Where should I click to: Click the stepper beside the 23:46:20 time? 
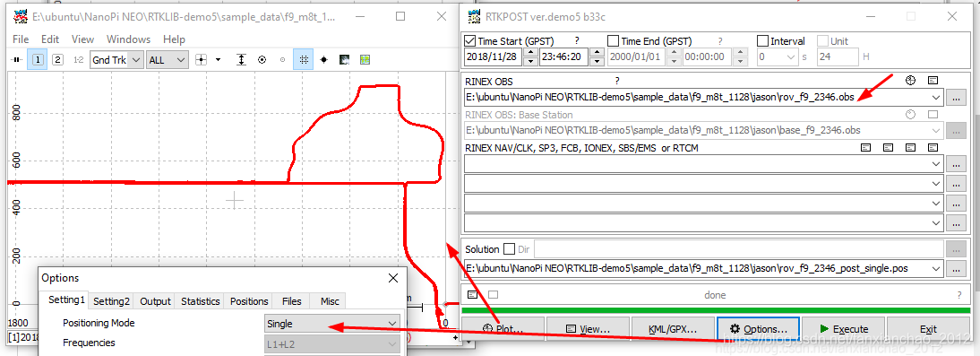(597, 56)
